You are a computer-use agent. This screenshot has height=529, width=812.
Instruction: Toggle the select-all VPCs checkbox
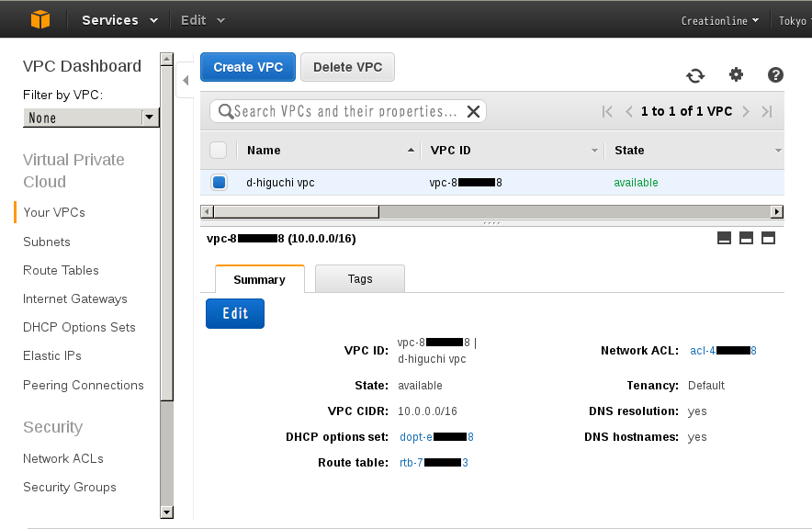[x=218, y=150]
